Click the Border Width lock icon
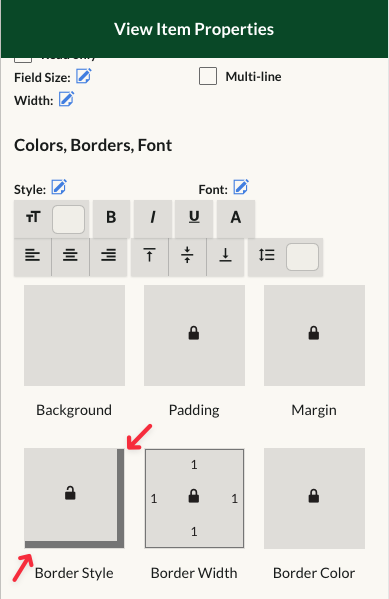This screenshot has height=599, width=389. pos(194,496)
